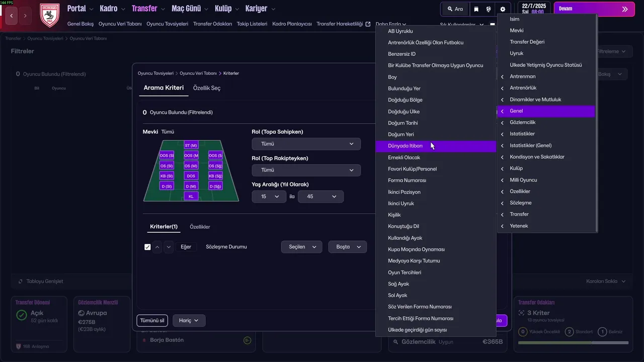Select the Arama Kriteri tab
644x362 pixels.
pyautogui.click(x=164, y=88)
